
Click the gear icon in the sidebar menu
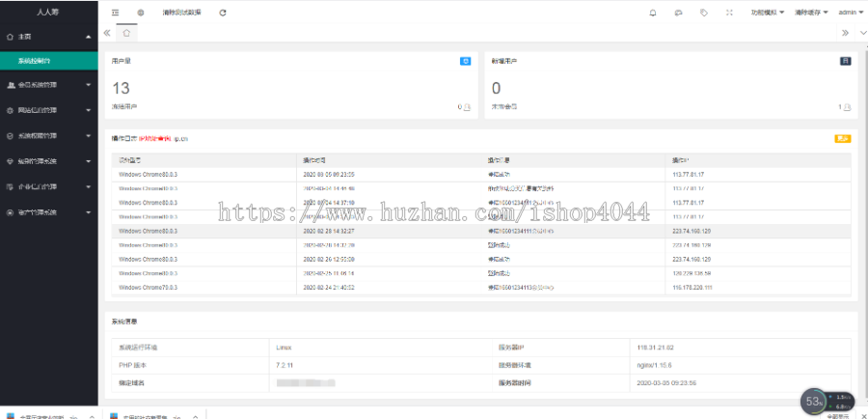pyautogui.click(x=10, y=110)
